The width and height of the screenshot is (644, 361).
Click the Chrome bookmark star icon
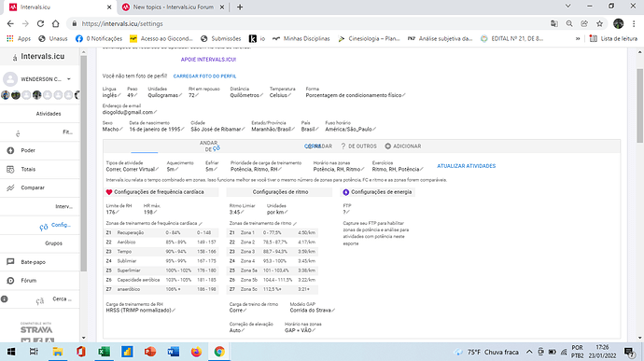tap(599, 24)
